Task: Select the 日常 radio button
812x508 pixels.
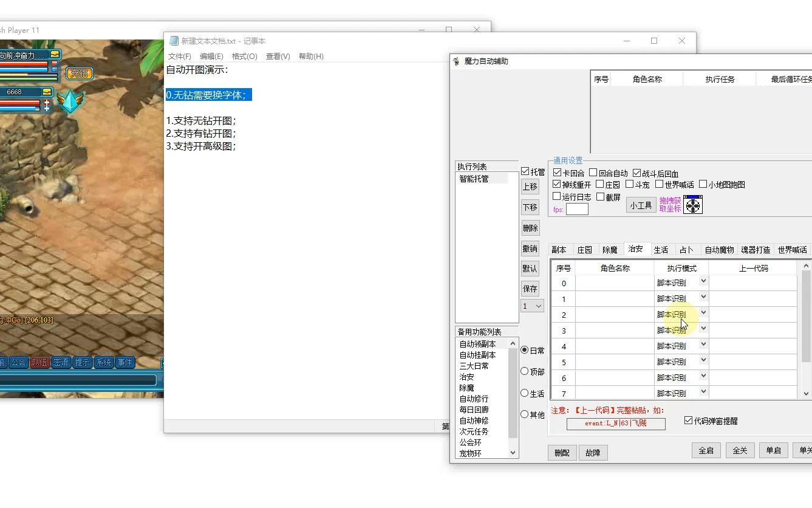Action: pyautogui.click(x=525, y=350)
